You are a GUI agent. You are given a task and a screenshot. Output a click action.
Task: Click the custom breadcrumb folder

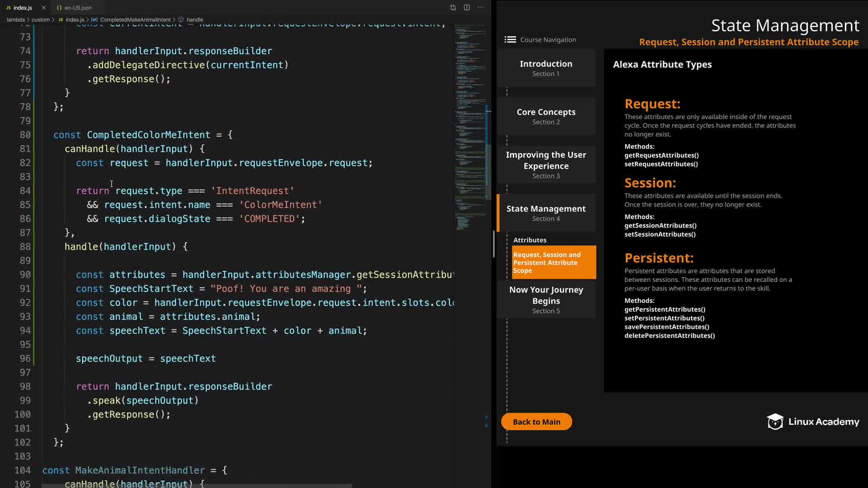41,20
